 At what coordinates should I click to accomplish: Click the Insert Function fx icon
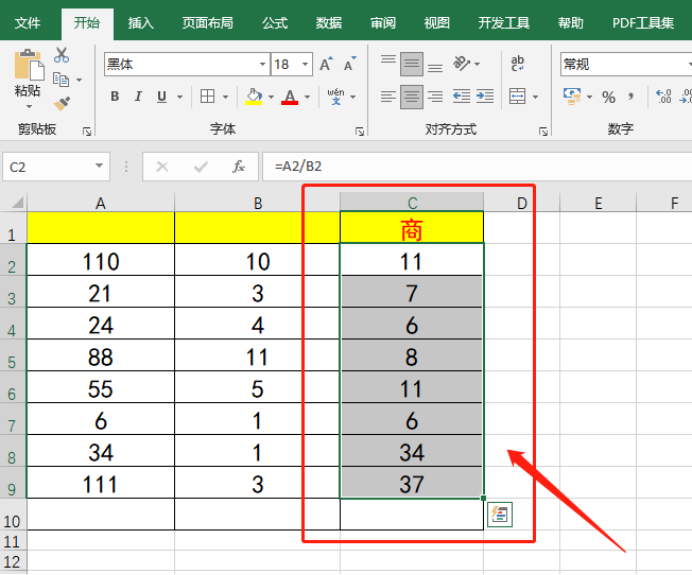click(x=239, y=166)
